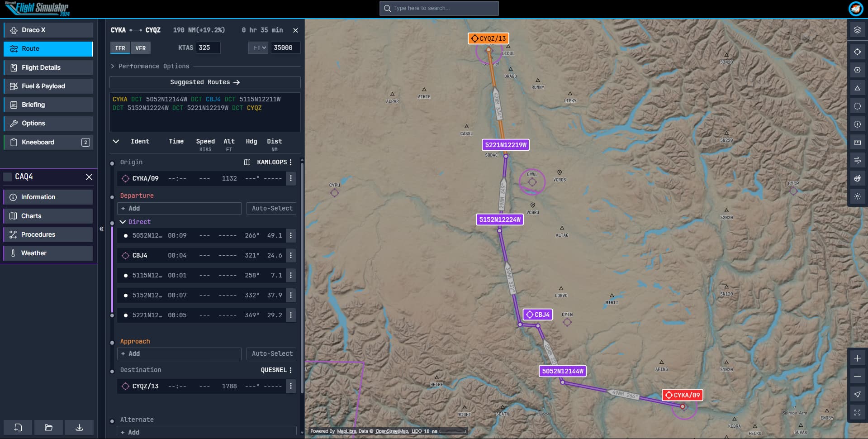The image size is (868, 439).
Task: Toggle the fullscreen map expand control
Action: pos(857,412)
